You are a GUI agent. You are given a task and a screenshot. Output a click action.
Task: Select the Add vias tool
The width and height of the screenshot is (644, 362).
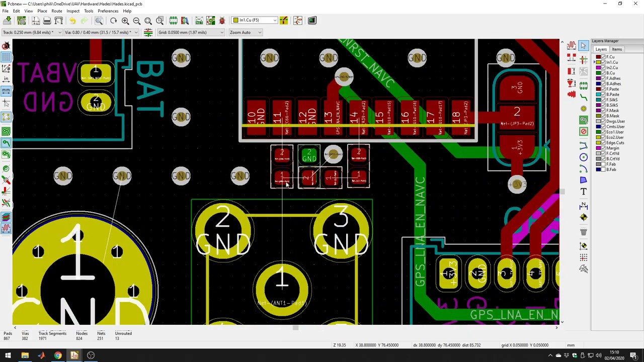point(583,108)
